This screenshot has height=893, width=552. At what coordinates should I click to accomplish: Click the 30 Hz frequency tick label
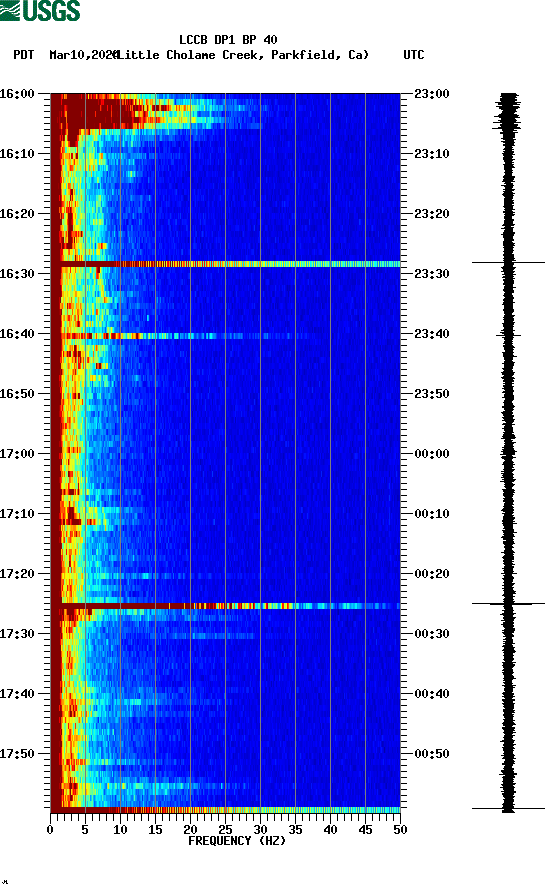[x=260, y=830]
